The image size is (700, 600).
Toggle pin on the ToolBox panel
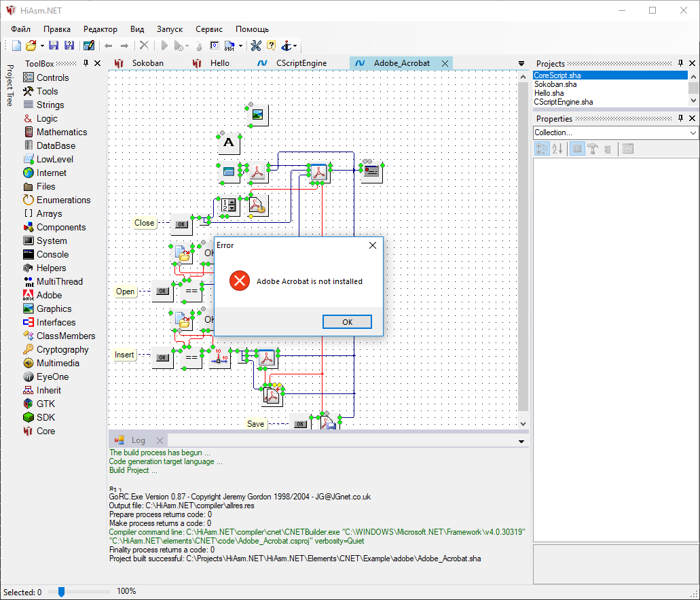tap(86, 63)
